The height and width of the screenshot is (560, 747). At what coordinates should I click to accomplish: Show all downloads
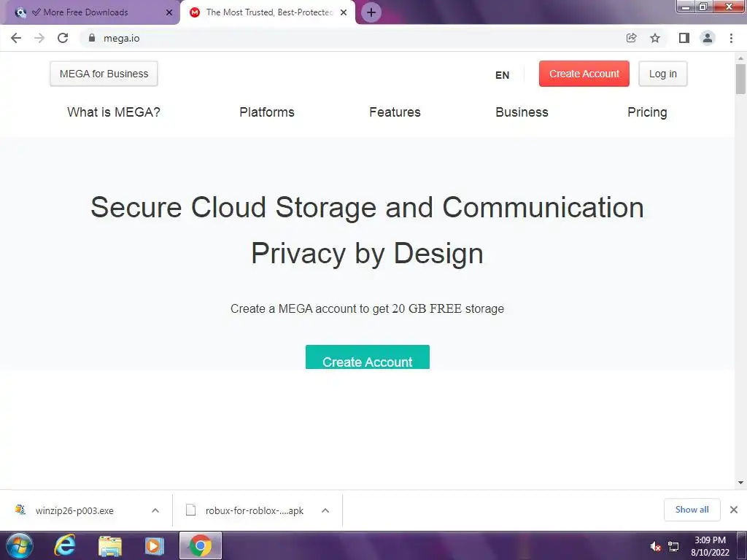692,510
